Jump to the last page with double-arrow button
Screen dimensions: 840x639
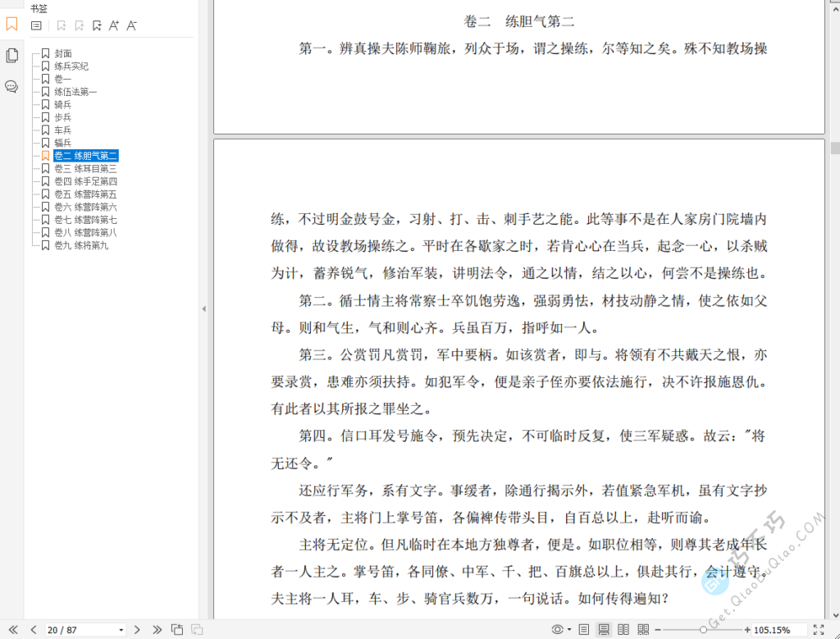157,630
